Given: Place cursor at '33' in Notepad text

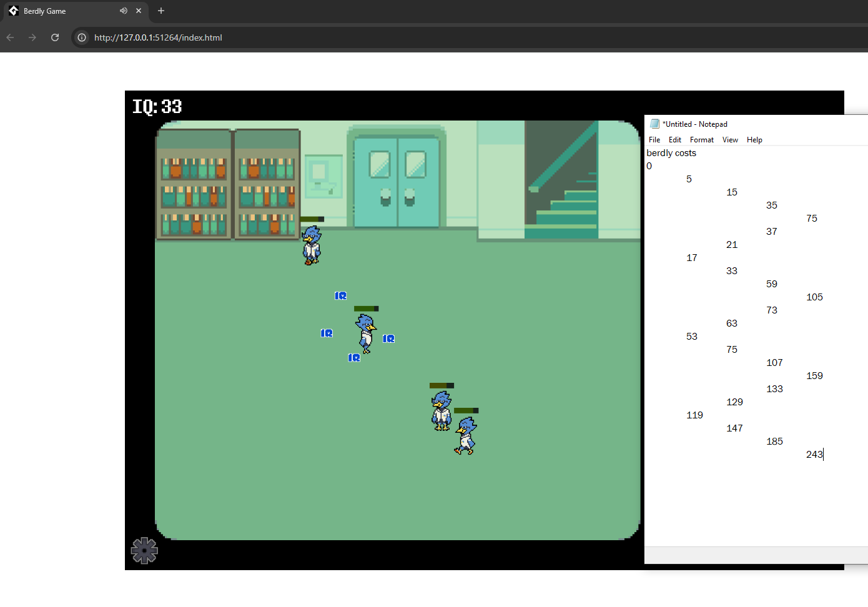Looking at the screenshot, I should tap(732, 271).
